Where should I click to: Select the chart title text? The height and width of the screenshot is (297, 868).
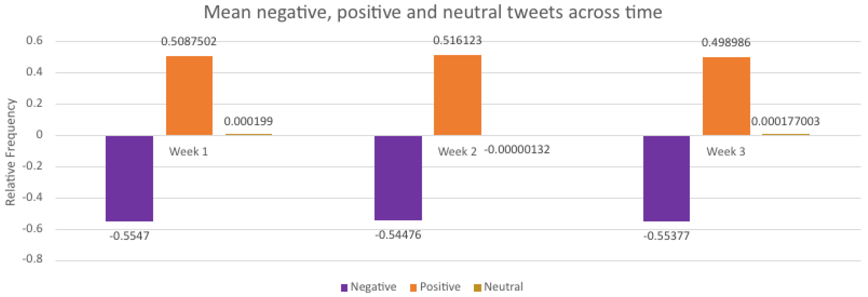(x=433, y=13)
